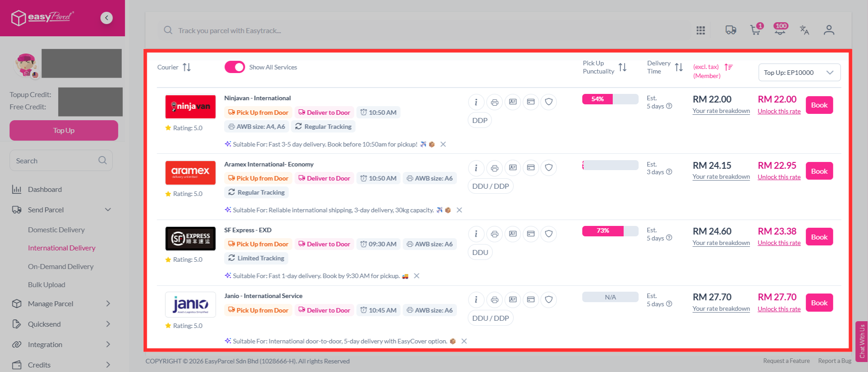Image resolution: width=868 pixels, height=372 pixels.
Task: Click the shield icon for Ninjavan International
Action: tap(549, 102)
